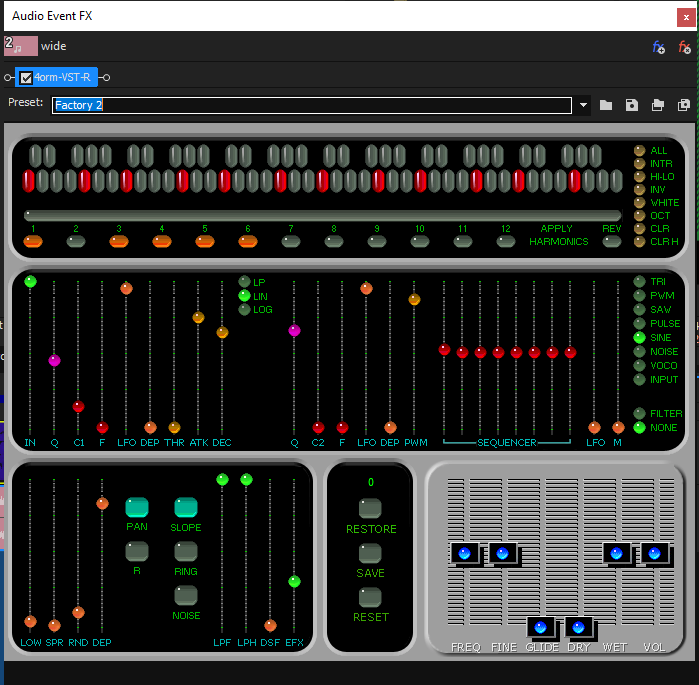Close the Audio Event FX window
Image resolution: width=699 pixels, height=685 pixels.
686,18
